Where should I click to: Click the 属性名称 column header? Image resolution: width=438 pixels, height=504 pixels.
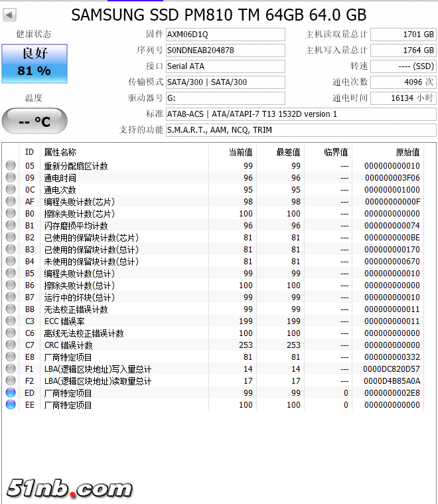[x=60, y=153]
